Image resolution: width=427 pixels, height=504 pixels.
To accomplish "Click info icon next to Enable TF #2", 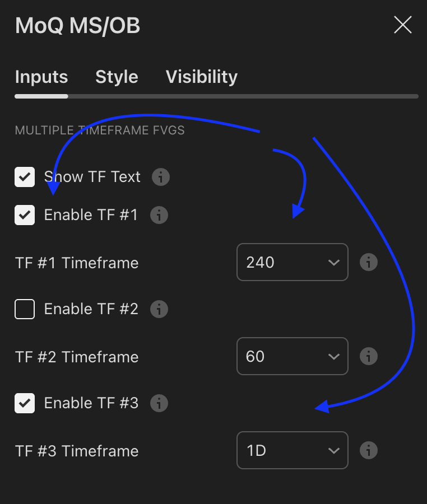I will (159, 309).
